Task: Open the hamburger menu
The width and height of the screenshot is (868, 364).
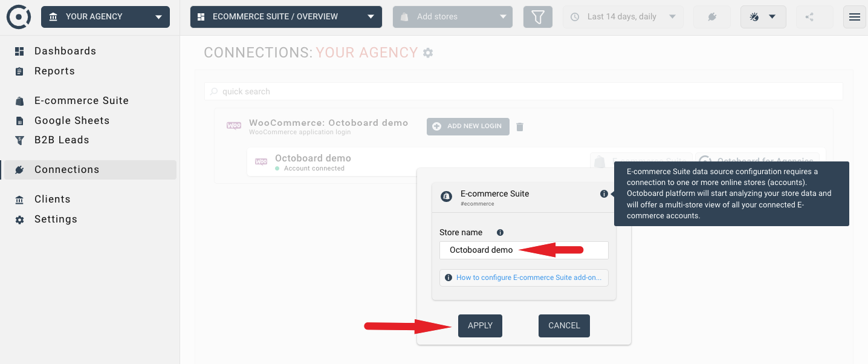Action: click(855, 17)
